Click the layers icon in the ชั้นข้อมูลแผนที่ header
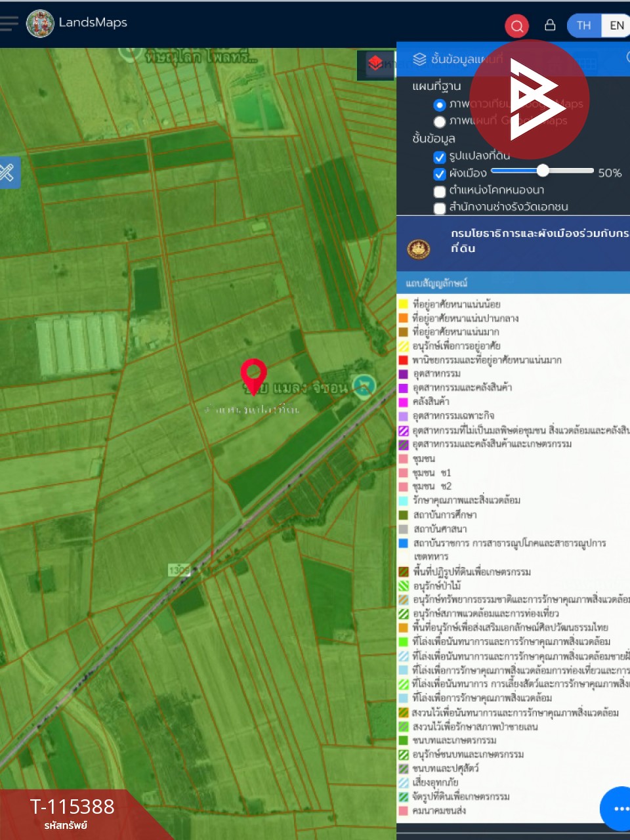The height and width of the screenshot is (840, 630). [419, 59]
